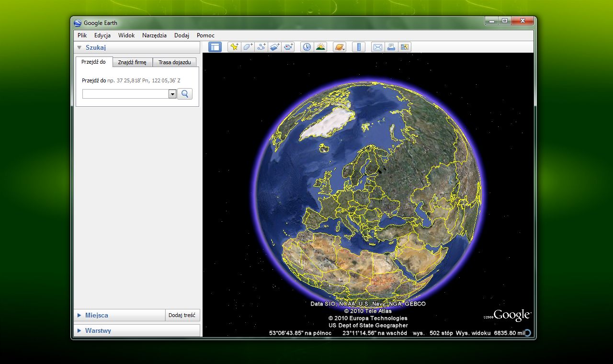613x364 pixels.
Task: Expand the Warstwy panel
Action: 79,330
